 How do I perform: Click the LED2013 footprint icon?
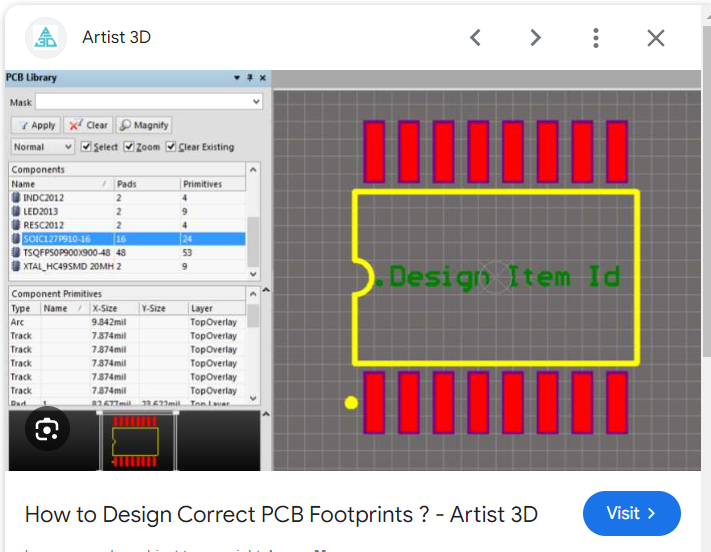click(x=16, y=211)
